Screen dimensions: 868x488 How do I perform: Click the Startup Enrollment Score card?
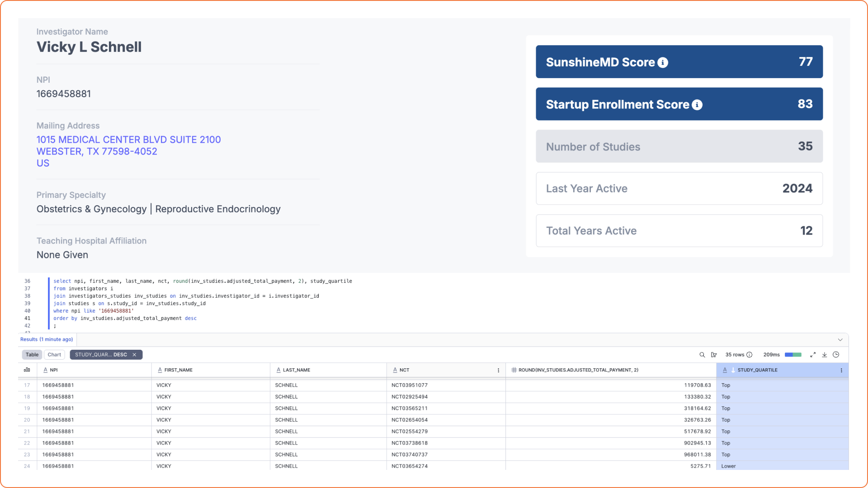click(679, 104)
